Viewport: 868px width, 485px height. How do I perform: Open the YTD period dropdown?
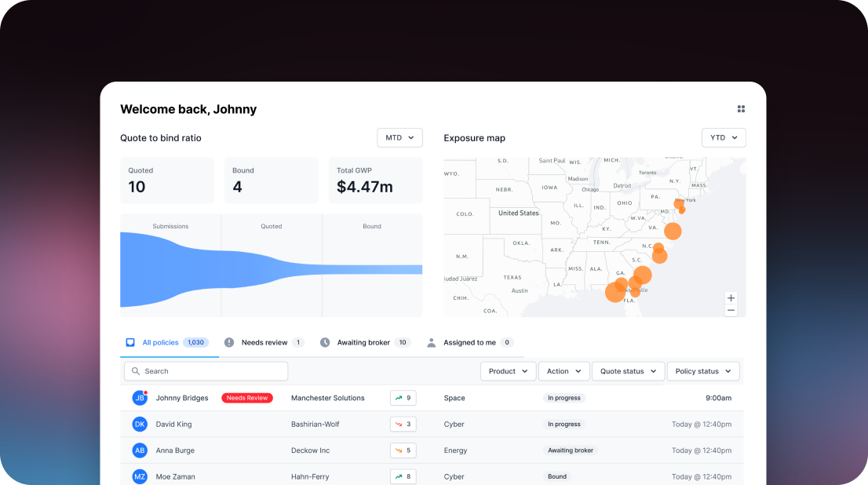(724, 137)
